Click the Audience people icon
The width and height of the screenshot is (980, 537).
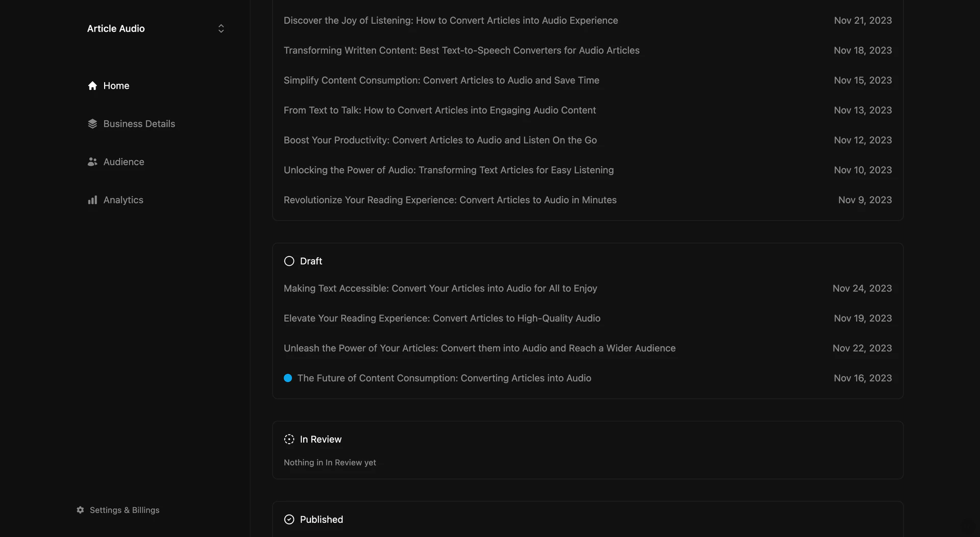[x=92, y=162]
